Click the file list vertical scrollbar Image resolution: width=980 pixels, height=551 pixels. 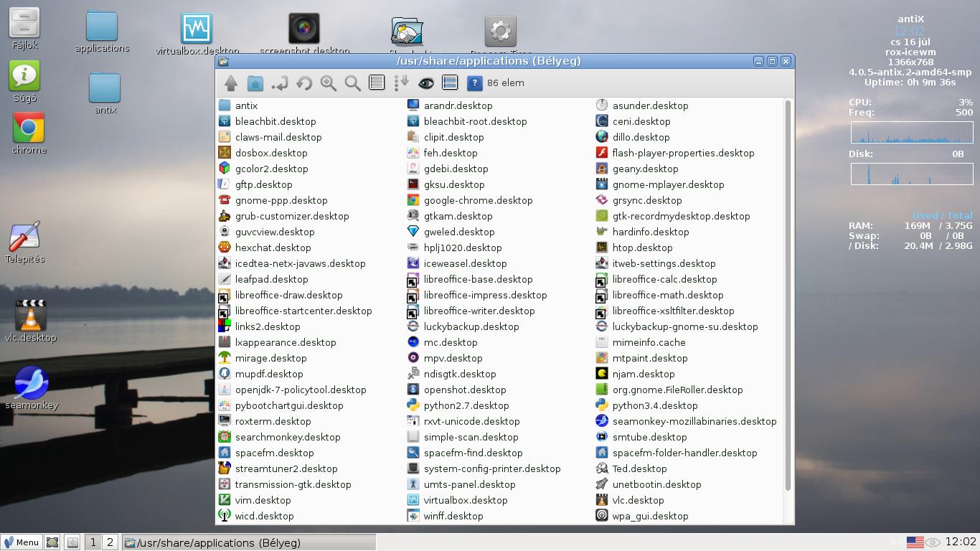pyautogui.click(x=788, y=294)
